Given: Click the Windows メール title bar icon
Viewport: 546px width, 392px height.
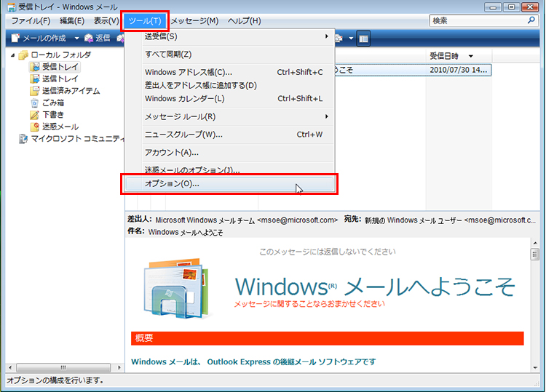Looking at the screenshot, I should pyautogui.click(x=12, y=7).
